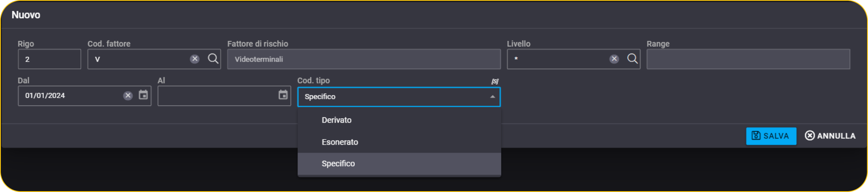
Task: Collapse the Cod. tipo dropdown arrow
Action: [492, 97]
